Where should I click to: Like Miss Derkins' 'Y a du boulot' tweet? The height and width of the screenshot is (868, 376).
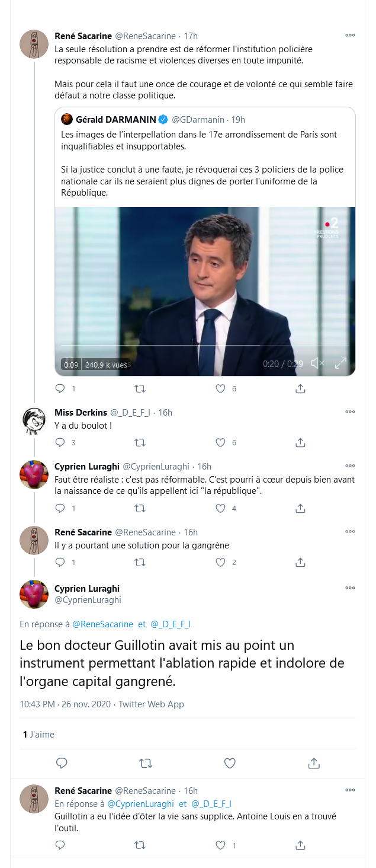[220, 442]
